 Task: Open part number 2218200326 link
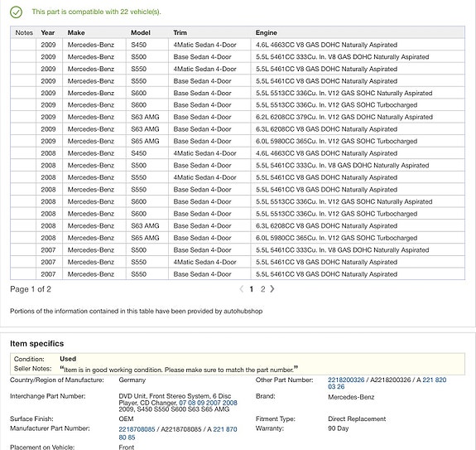coord(346,380)
